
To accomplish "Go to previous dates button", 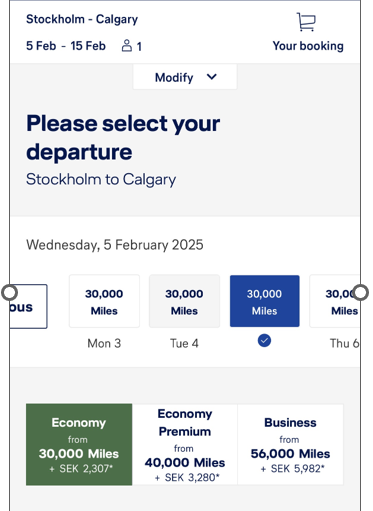I will pos(28,306).
